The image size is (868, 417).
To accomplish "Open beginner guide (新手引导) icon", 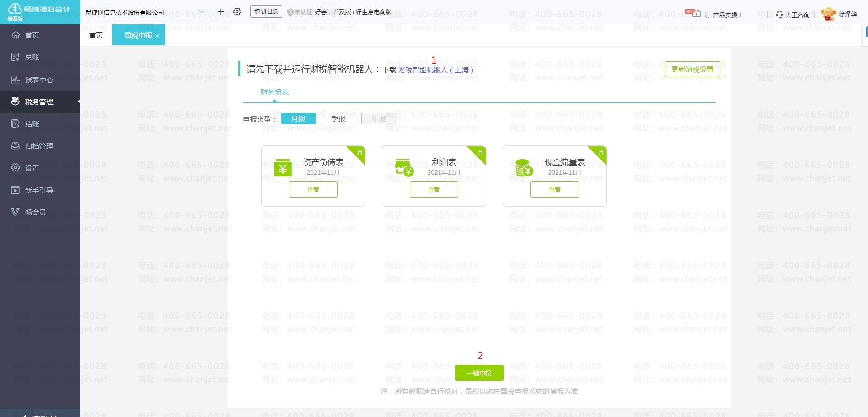I will (x=16, y=190).
